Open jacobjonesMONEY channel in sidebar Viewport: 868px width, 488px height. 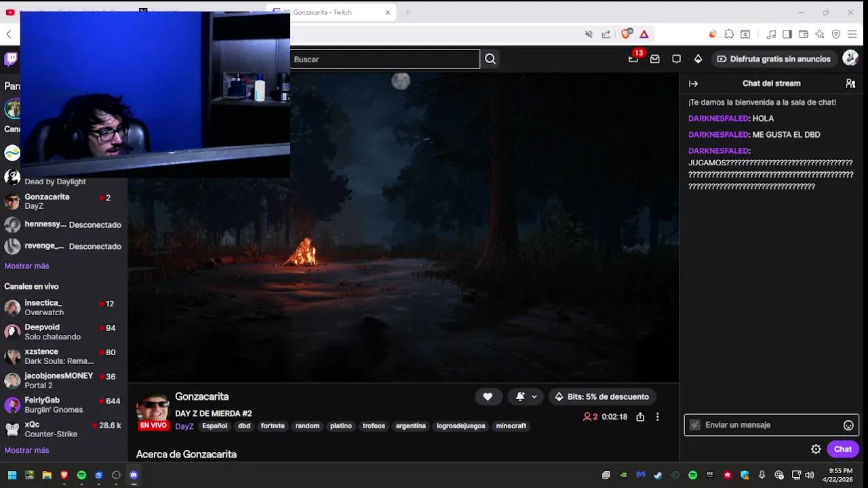(62, 381)
